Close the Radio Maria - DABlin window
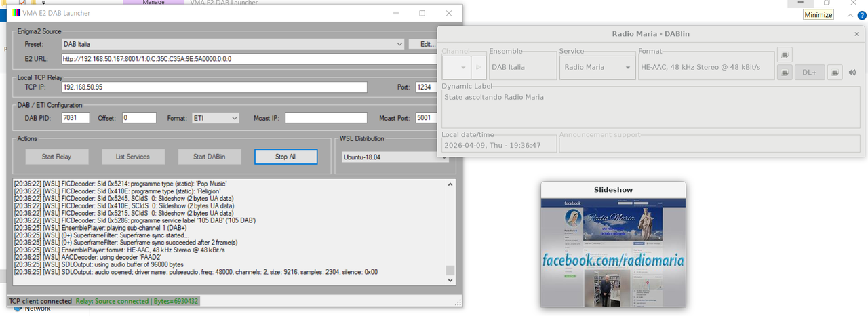Viewport: 868px width, 316px height. pos(856,33)
